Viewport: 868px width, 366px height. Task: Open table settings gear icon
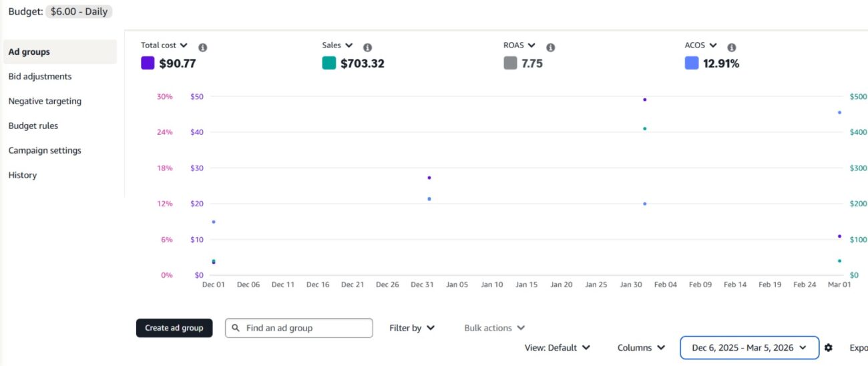829,347
